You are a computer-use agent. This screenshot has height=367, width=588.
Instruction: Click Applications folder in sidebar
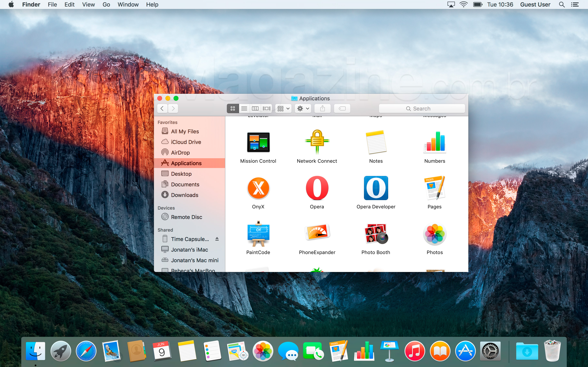(186, 163)
